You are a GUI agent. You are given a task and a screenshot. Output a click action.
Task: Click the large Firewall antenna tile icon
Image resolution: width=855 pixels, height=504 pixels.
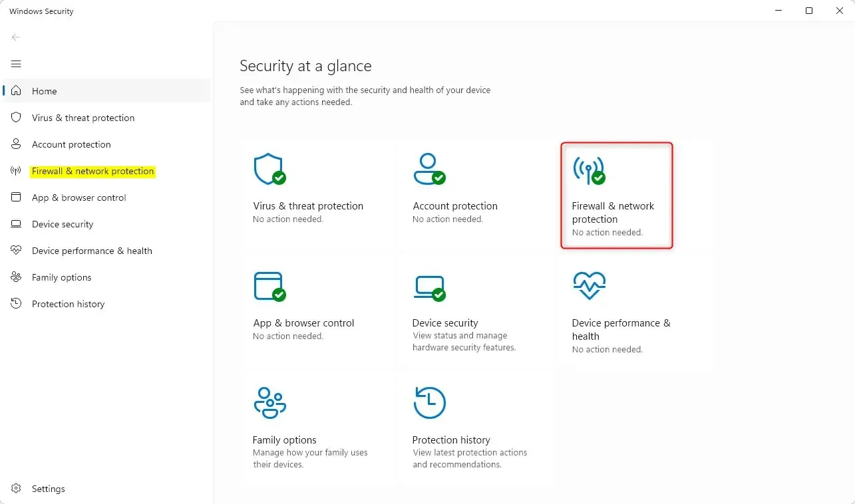[x=589, y=170]
